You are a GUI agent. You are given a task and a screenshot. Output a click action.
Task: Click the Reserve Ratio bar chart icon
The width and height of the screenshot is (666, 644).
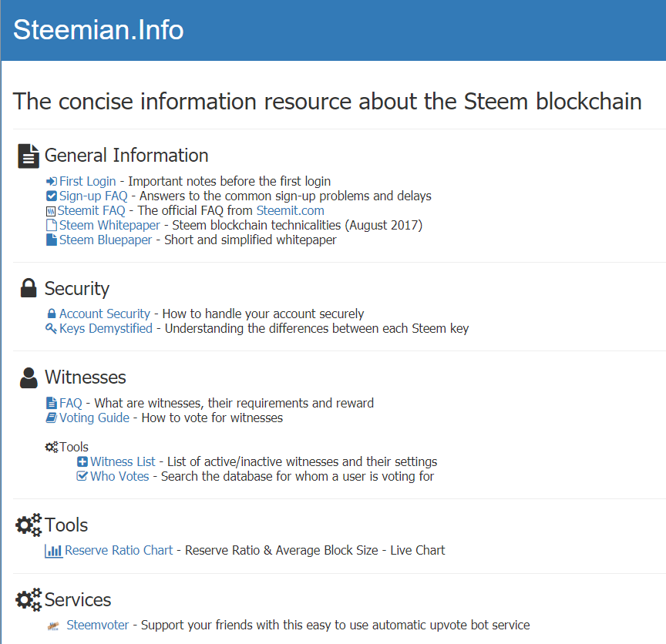click(54, 551)
